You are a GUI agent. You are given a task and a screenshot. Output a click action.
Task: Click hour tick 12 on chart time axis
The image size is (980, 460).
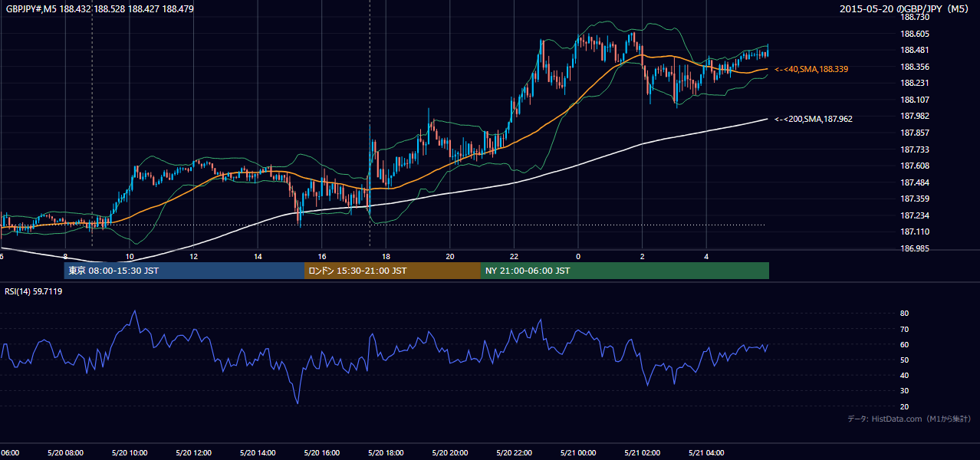[x=193, y=256]
